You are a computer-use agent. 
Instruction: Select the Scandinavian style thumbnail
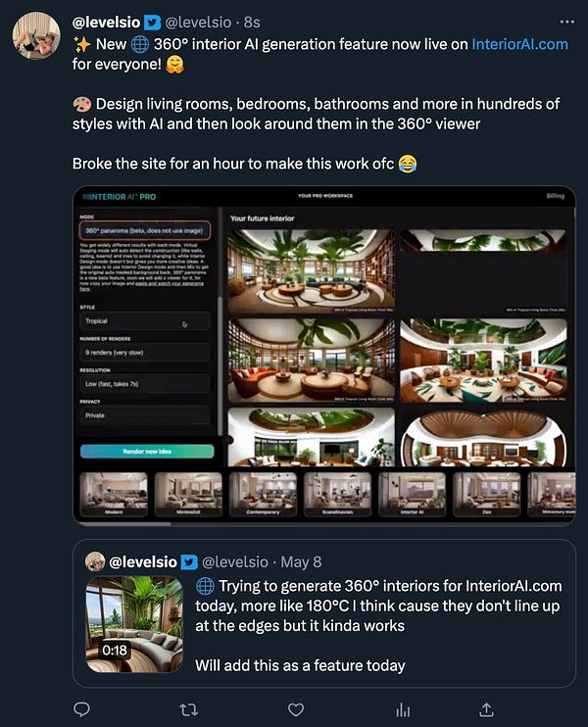[337, 494]
